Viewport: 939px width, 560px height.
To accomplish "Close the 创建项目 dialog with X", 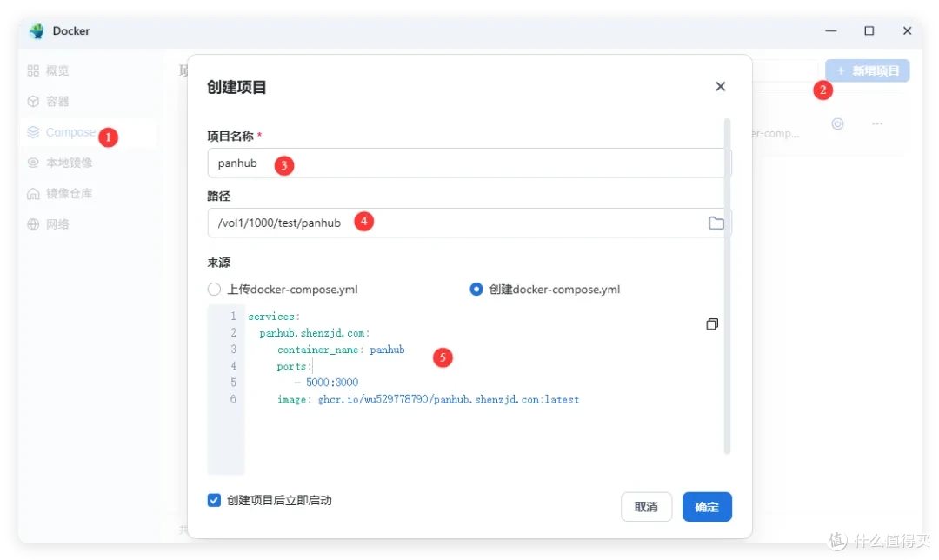I will pos(721,87).
